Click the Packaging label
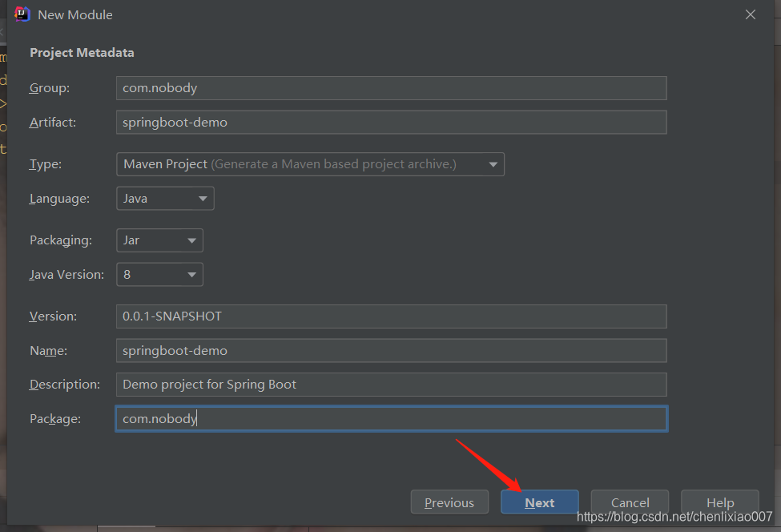This screenshot has width=781, height=532. 61,240
